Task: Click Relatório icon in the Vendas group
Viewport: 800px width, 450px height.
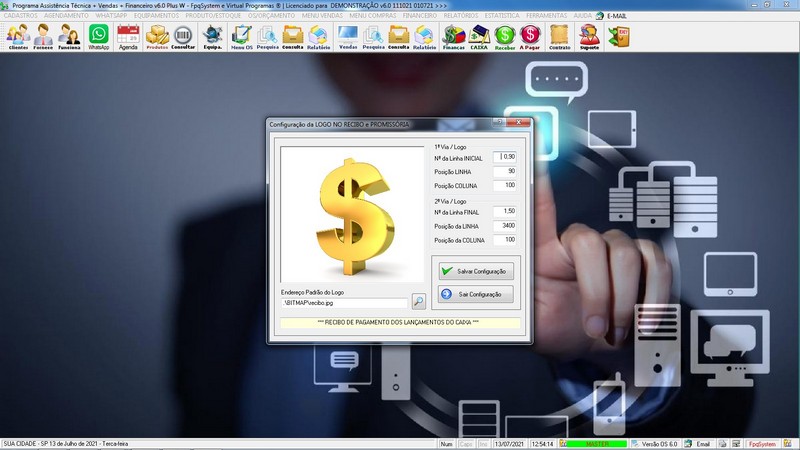Action: (424, 37)
